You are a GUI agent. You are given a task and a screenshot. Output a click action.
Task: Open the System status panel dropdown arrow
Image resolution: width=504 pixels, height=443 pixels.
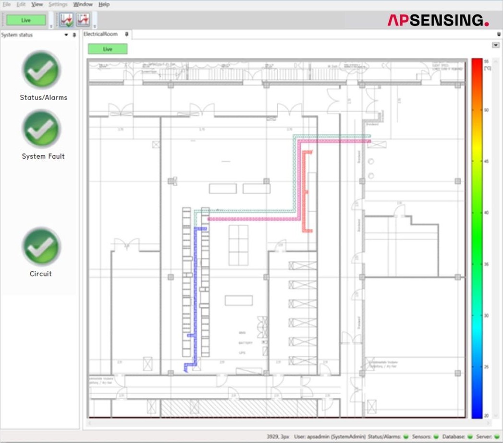click(x=66, y=35)
